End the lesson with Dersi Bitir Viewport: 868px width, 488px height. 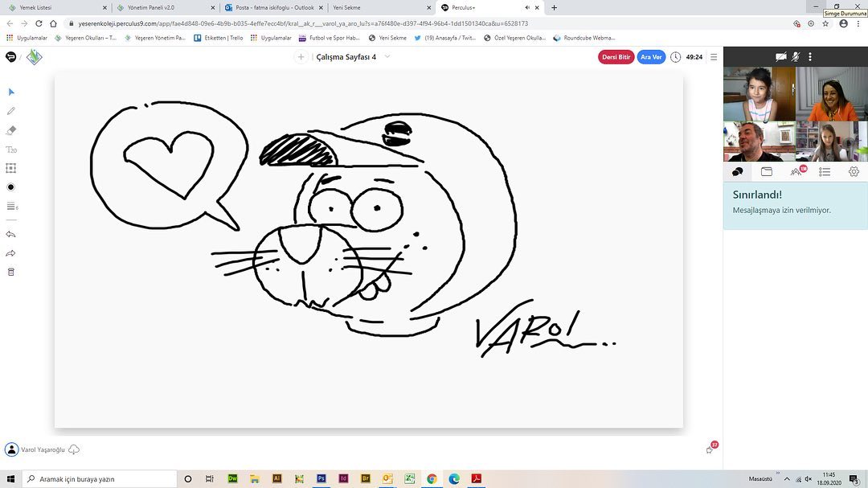tap(616, 57)
